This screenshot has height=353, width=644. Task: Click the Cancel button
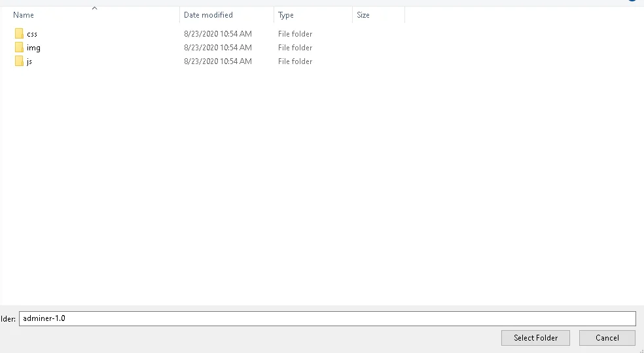tap(607, 338)
